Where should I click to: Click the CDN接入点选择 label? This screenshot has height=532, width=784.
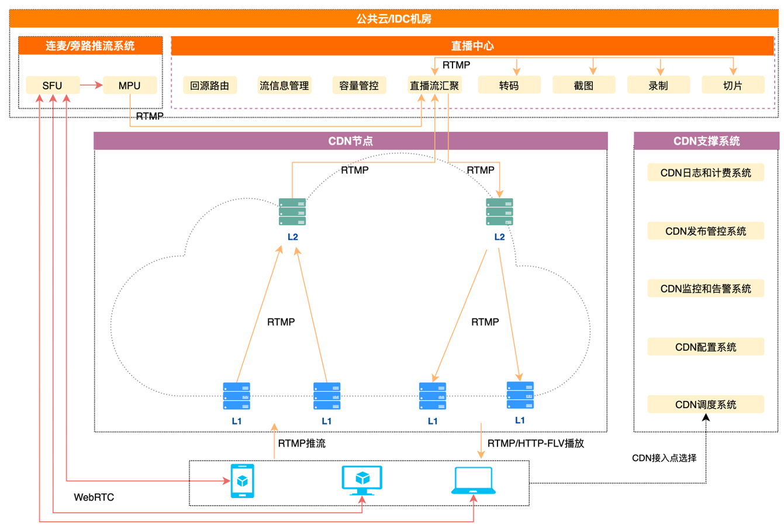pos(664,458)
